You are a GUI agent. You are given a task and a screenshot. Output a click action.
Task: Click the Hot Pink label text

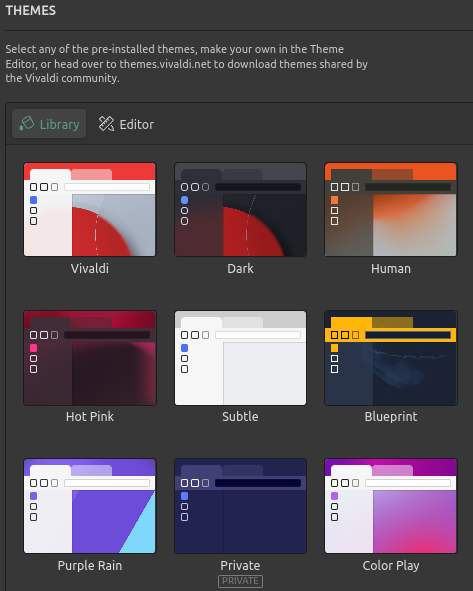[90, 416]
